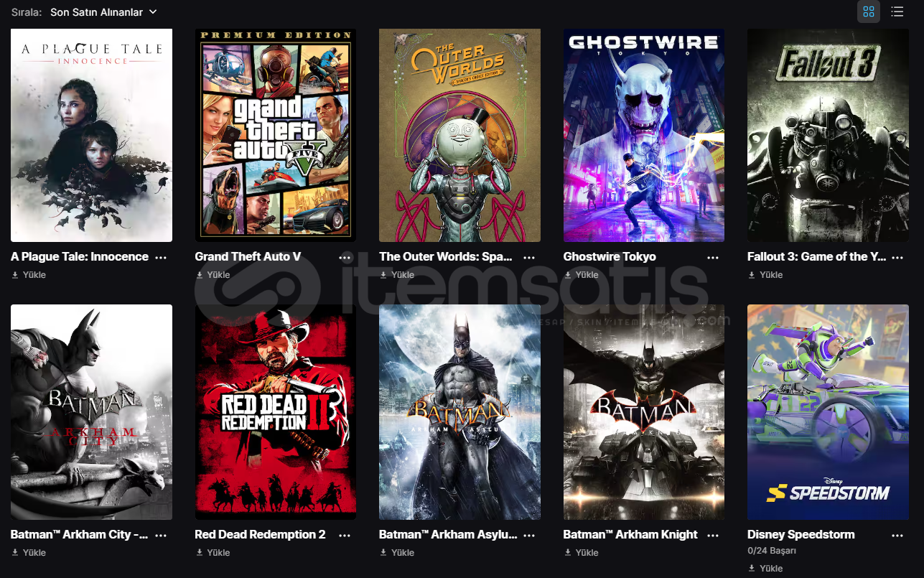
Task: Open more options for Fallout 3
Action: point(897,257)
